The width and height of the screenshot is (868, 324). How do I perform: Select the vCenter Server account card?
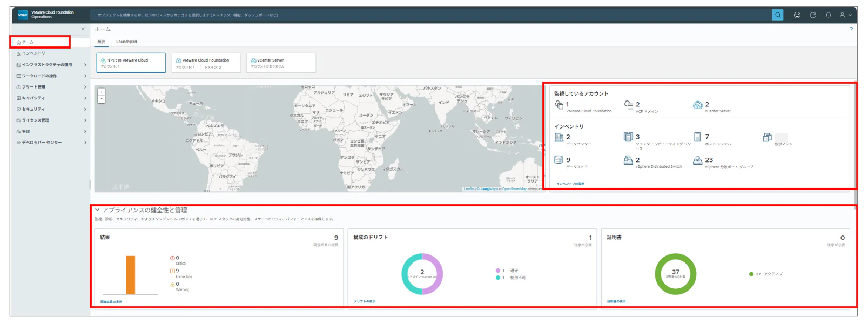(x=281, y=63)
